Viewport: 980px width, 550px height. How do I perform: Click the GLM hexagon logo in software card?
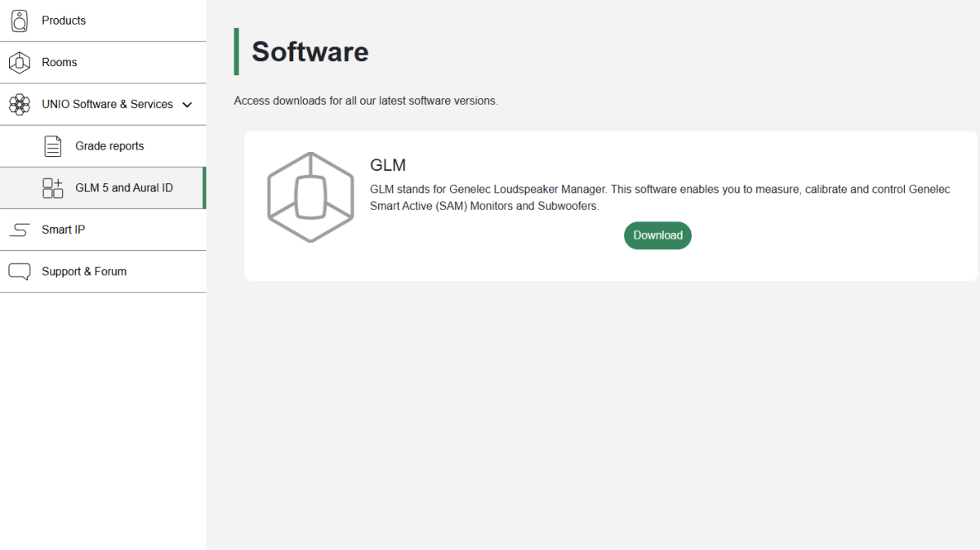(310, 197)
